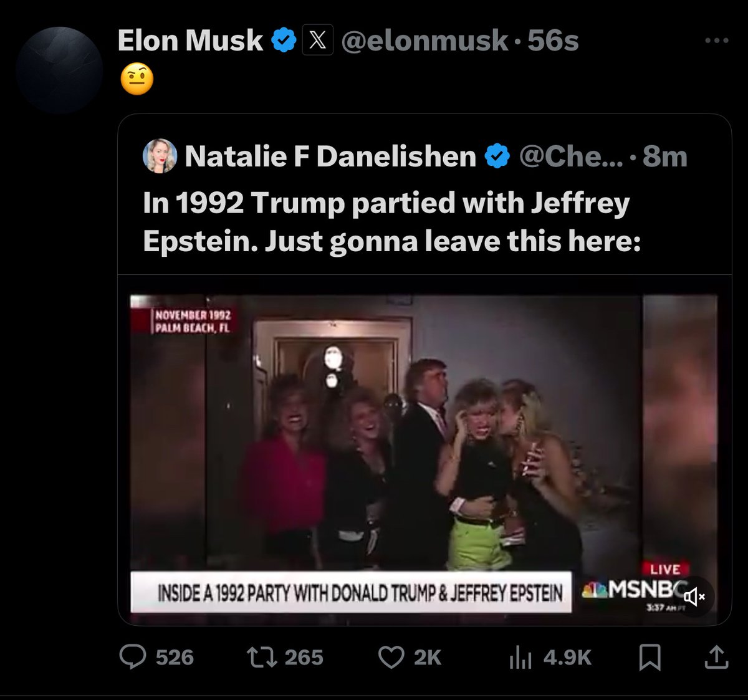748x700 pixels.
Task: Open the quoted post via the 8m timestamp
Action: coord(665,156)
